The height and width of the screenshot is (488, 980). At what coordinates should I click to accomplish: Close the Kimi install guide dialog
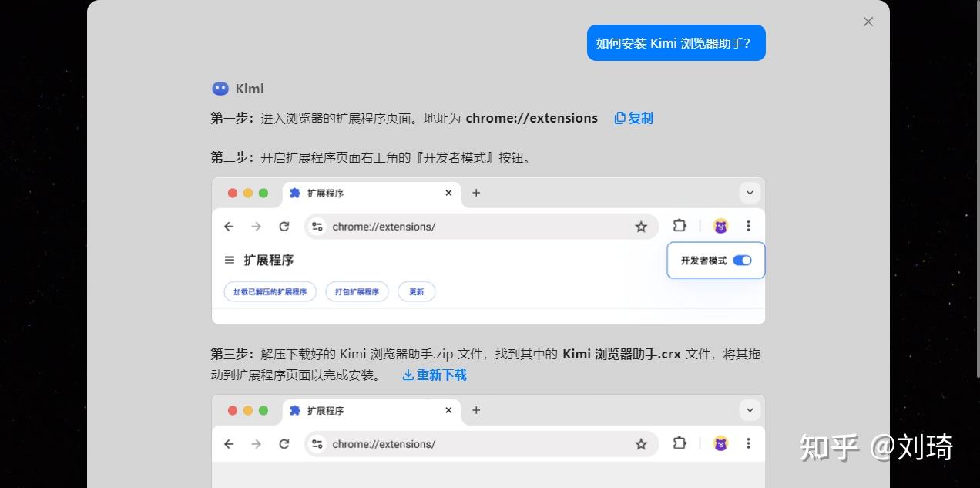point(868,22)
